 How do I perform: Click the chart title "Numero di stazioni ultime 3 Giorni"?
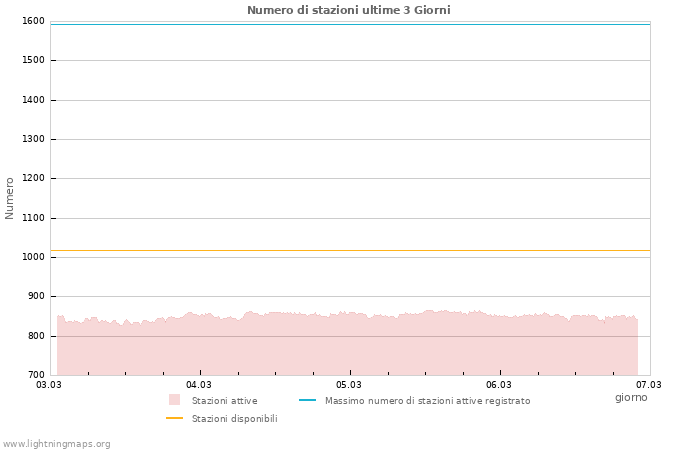pyautogui.click(x=348, y=10)
